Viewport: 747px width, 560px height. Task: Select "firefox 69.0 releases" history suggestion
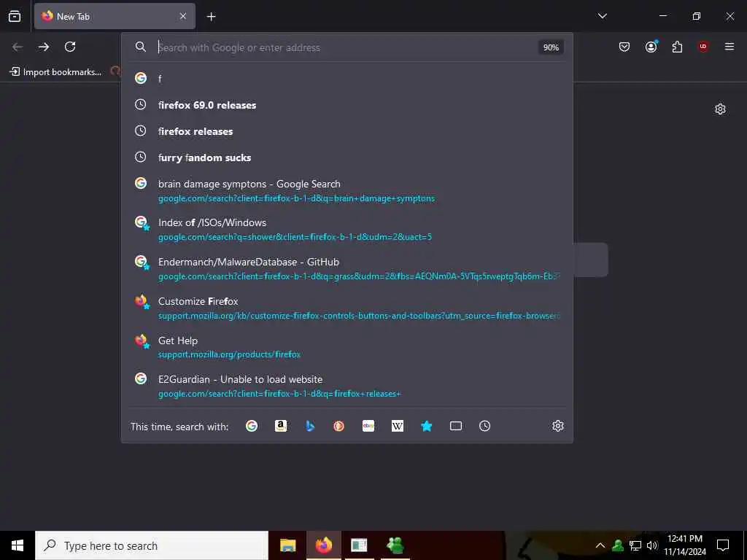(x=347, y=105)
